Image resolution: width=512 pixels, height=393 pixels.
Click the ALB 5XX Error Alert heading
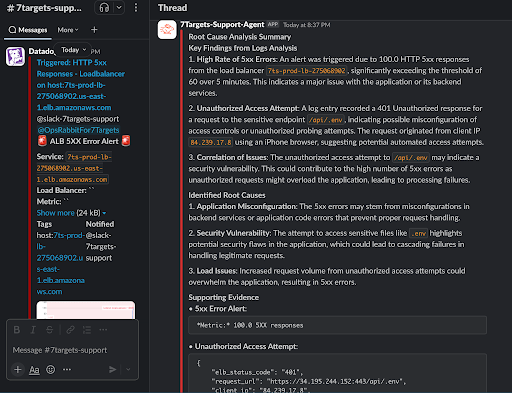[84, 141]
